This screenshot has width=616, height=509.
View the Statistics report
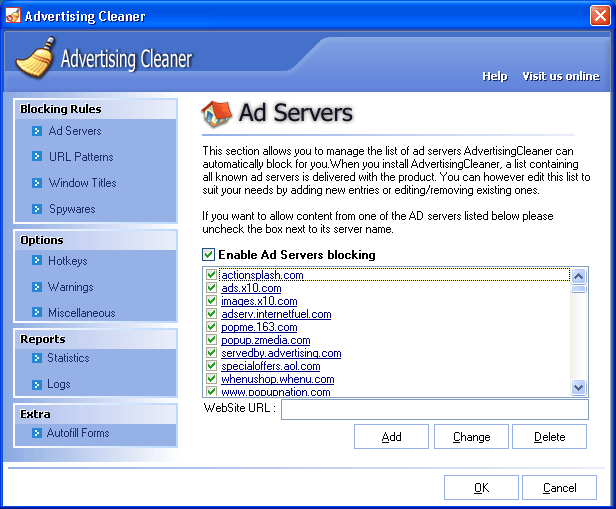point(68,358)
